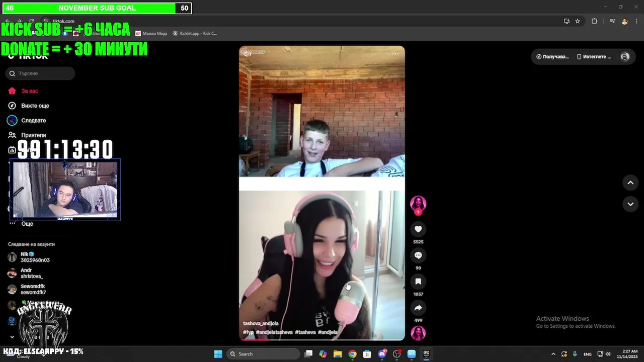This screenshot has width=644, height=362.
Task: Open comments on the video
Action: pos(418,255)
